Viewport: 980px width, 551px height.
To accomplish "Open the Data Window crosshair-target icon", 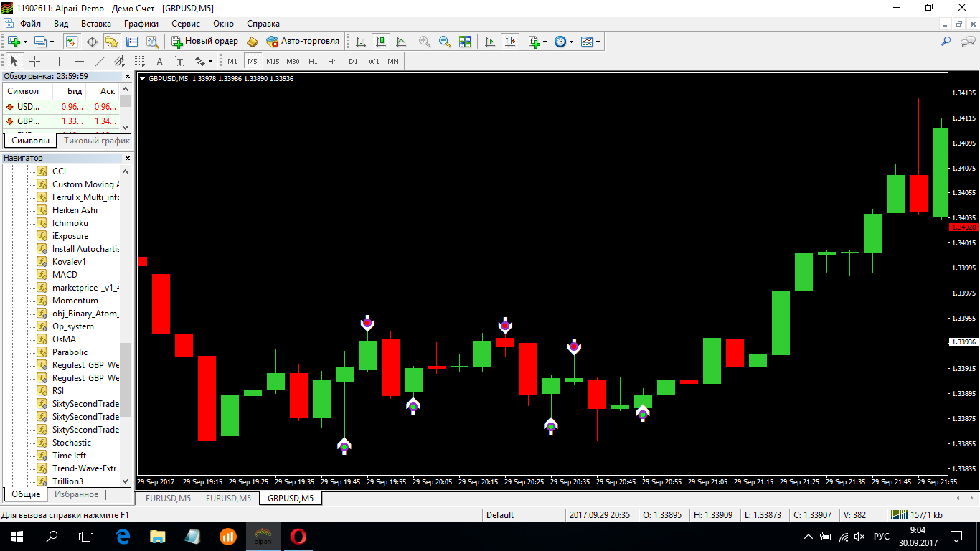I will point(92,42).
